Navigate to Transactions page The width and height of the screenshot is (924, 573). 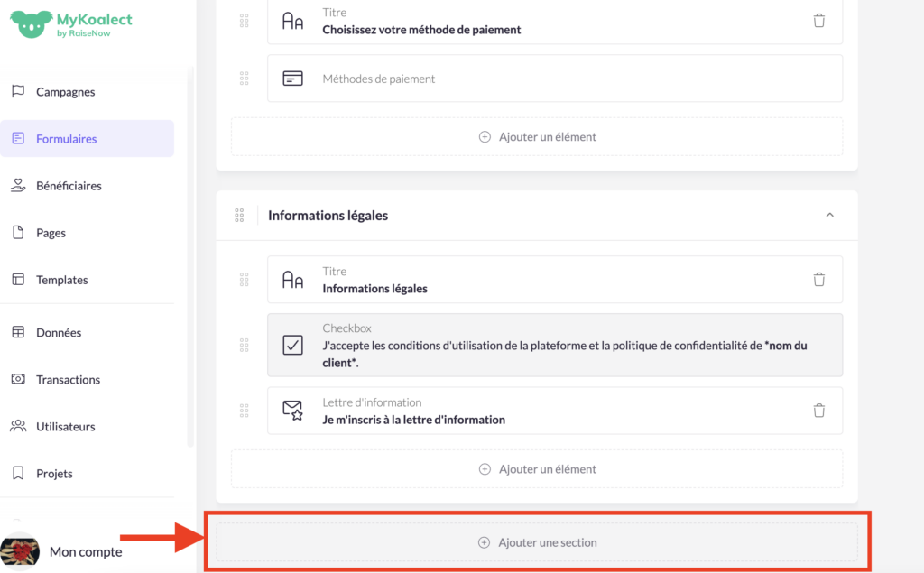pyautogui.click(x=68, y=380)
